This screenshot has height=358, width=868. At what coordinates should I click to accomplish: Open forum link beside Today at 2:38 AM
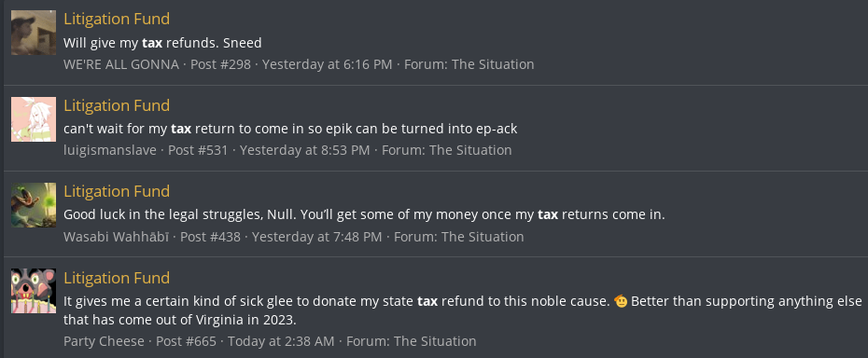pyautogui.click(x=412, y=341)
